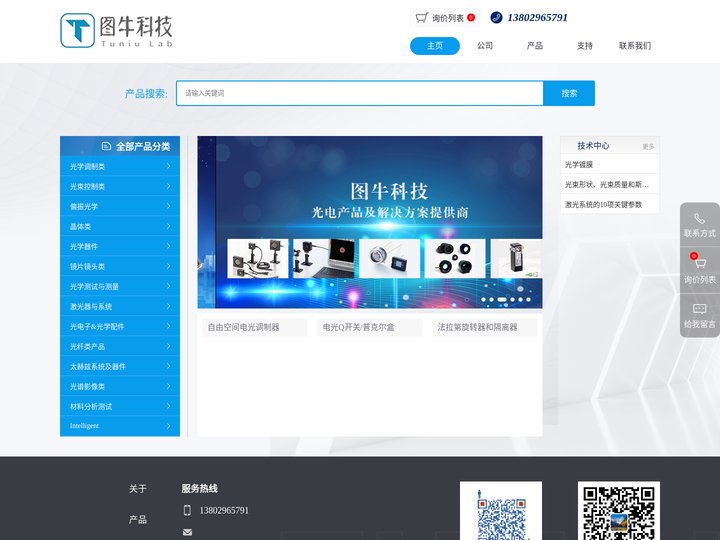Click the banner thumbnail showing black lens rings
This screenshot has height=540, width=720.
[455, 258]
